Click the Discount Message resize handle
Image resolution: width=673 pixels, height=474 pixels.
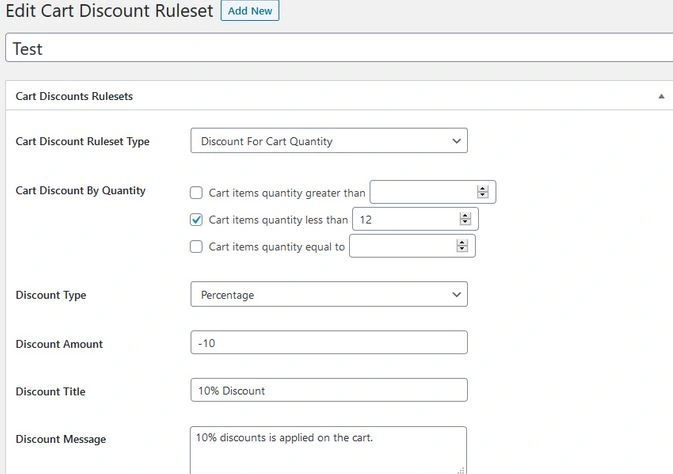point(461,469)
